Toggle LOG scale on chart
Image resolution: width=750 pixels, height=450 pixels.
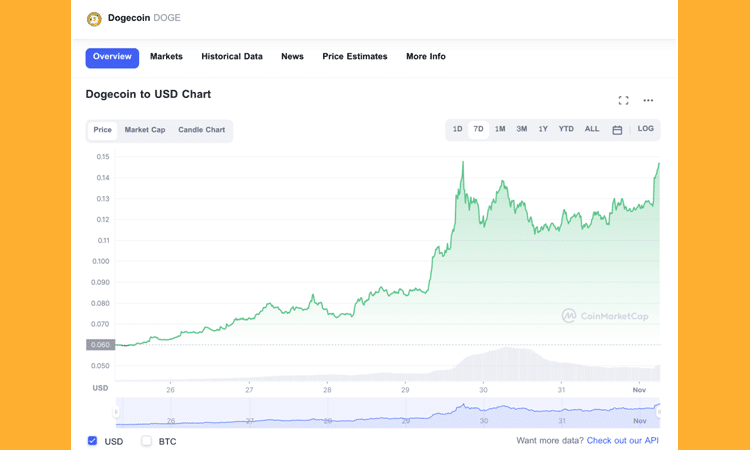point(645,129)
